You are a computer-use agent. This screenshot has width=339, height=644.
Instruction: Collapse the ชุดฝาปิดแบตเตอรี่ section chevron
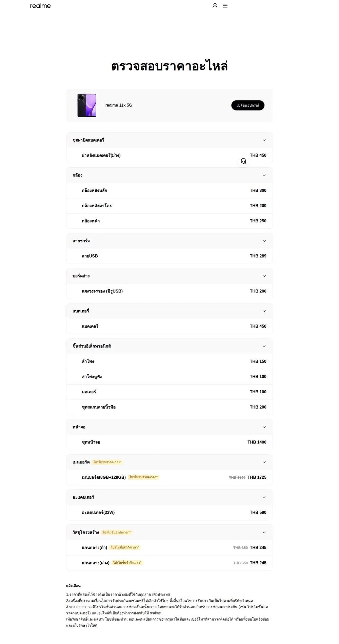264,140
